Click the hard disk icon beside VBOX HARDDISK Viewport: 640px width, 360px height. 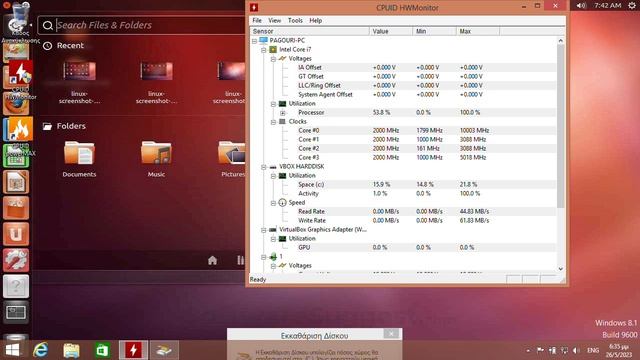(x=273, y=167)
